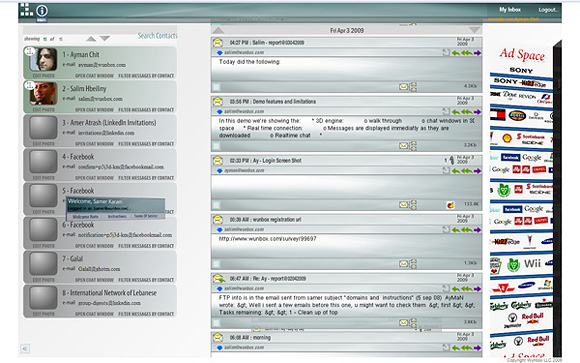Click date header Fri Apr 3 2009
Screen dimensions: 580x363
(347, 30)
